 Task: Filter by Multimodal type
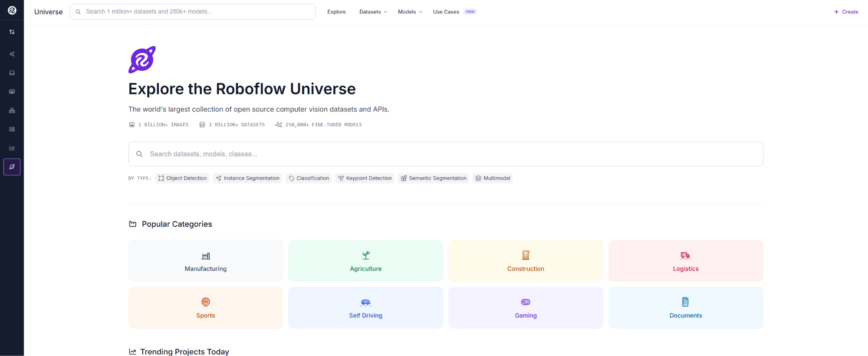pos(493,178)
